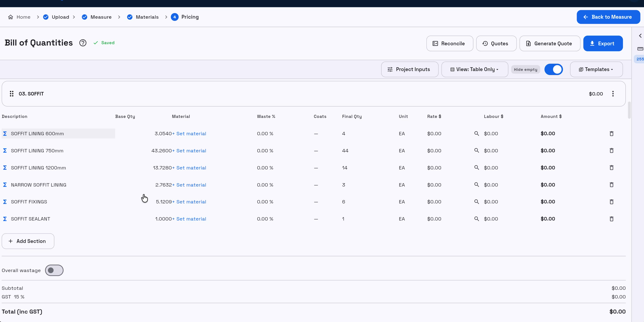Edit the GST 15 % value

pos(19,297)
